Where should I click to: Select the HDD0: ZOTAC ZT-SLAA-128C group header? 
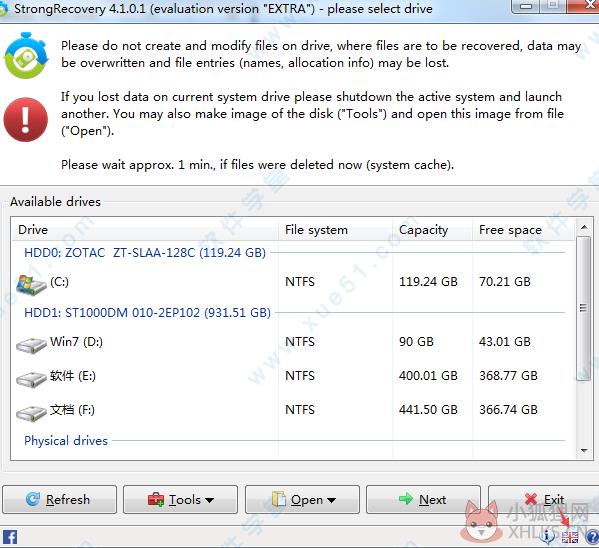(145, 253)
